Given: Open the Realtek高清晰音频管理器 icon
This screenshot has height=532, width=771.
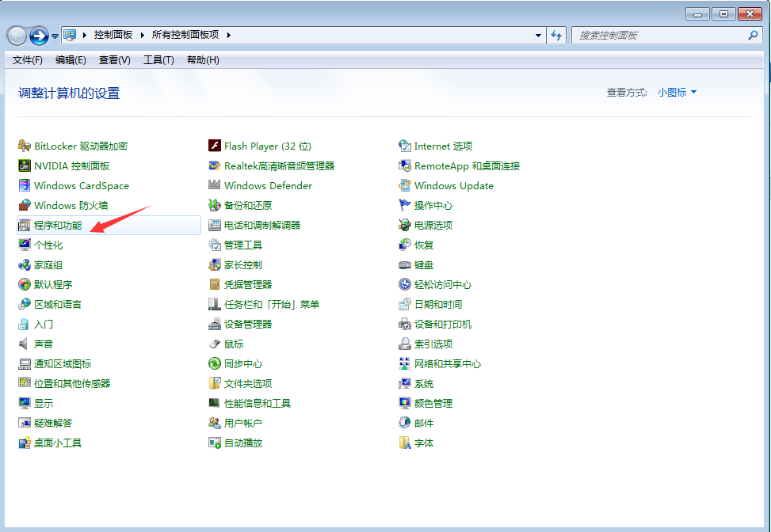Looking at the screenshot, I should click(215, 165).
